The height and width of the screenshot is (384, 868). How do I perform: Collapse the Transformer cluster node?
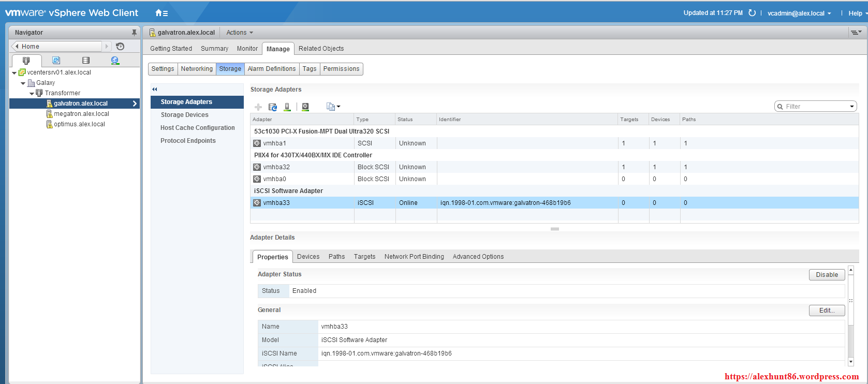coord(32,94)
